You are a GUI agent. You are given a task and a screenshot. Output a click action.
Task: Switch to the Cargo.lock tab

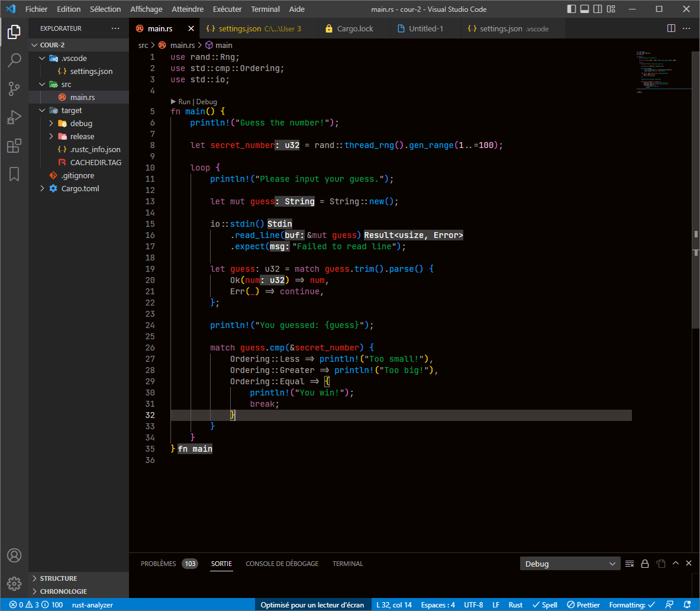tap(354, 28)
